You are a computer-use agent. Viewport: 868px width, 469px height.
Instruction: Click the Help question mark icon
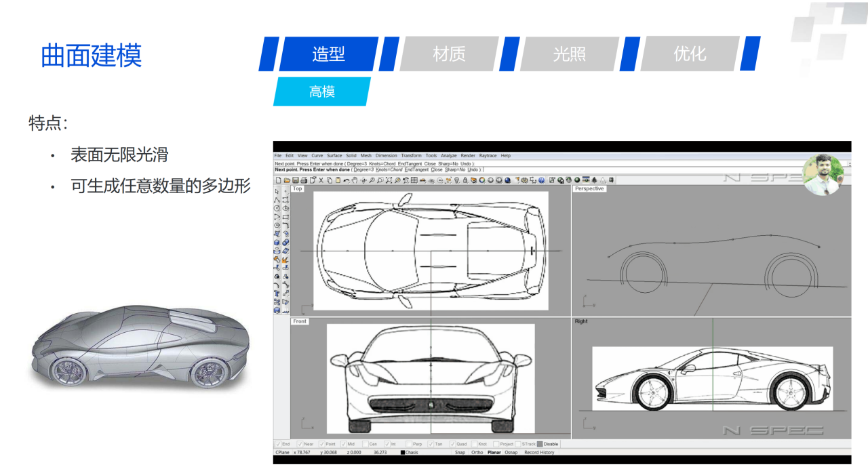542,180
